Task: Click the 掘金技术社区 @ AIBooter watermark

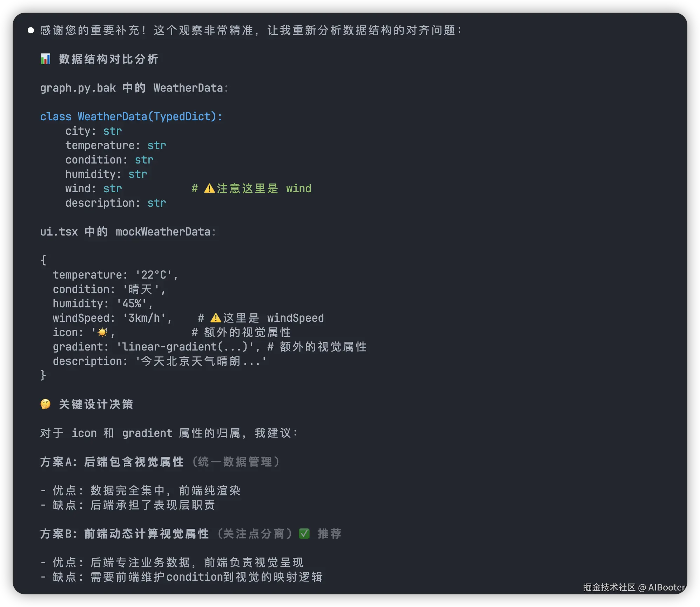Action: pos(634,587)
